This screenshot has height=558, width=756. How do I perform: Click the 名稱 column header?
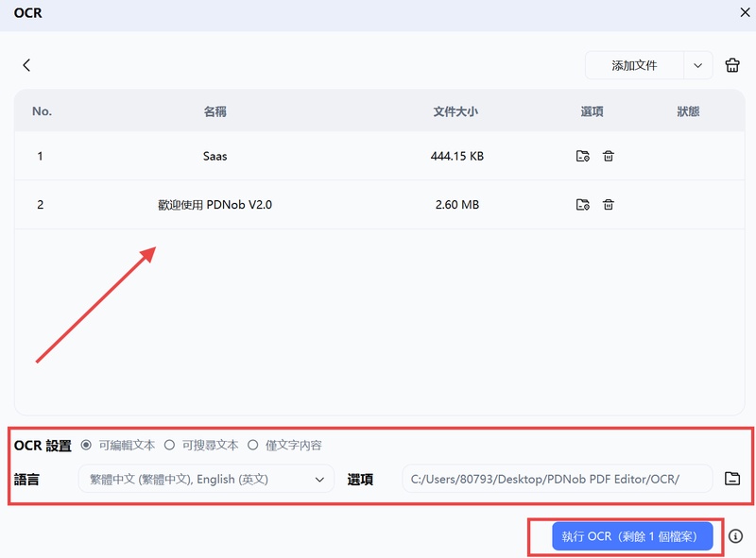coord(215,111)
